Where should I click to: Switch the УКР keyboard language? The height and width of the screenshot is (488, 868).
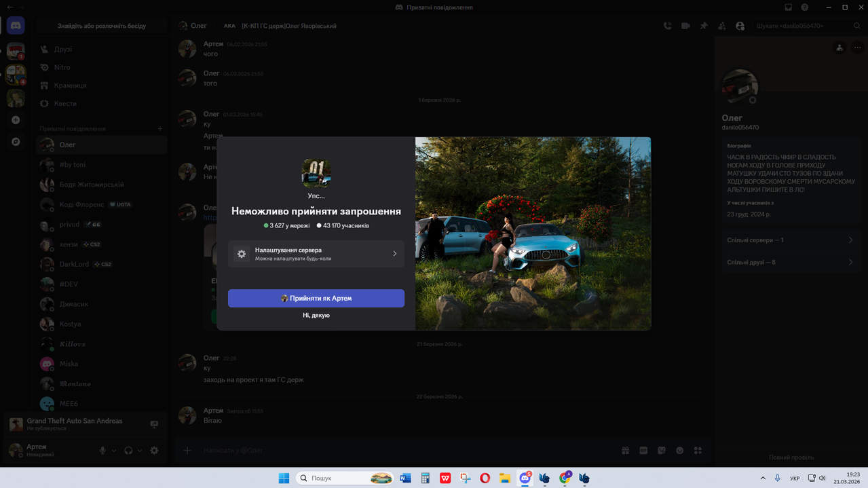click(x=794, y=478)
